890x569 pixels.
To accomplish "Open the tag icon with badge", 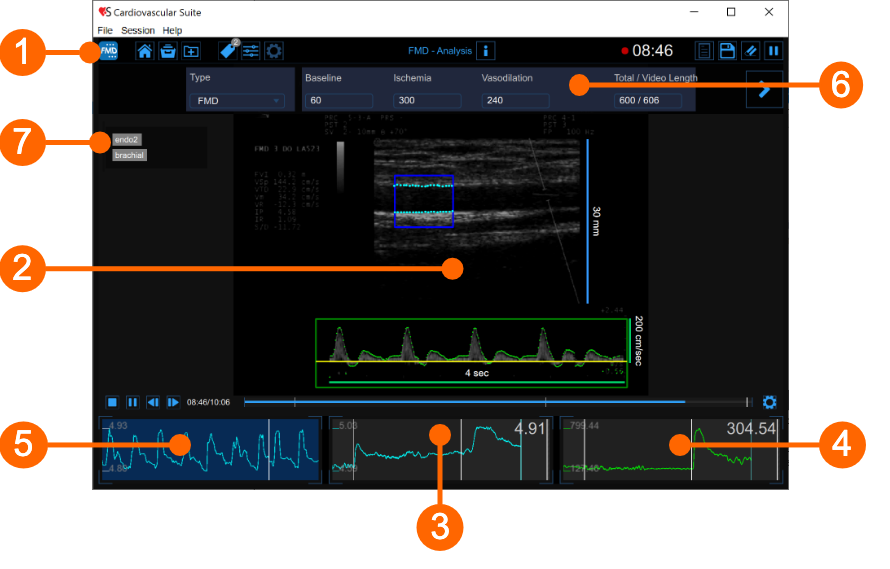I will pos(228,50).
